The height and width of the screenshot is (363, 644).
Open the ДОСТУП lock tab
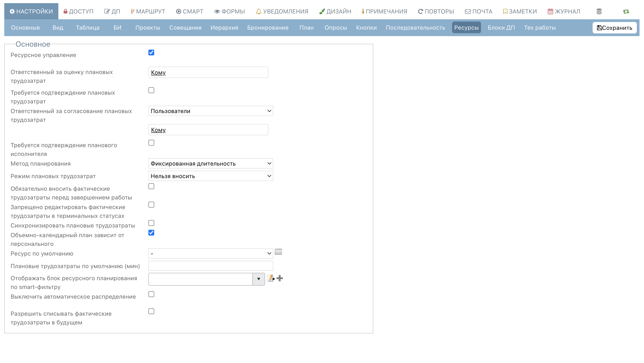78,11
